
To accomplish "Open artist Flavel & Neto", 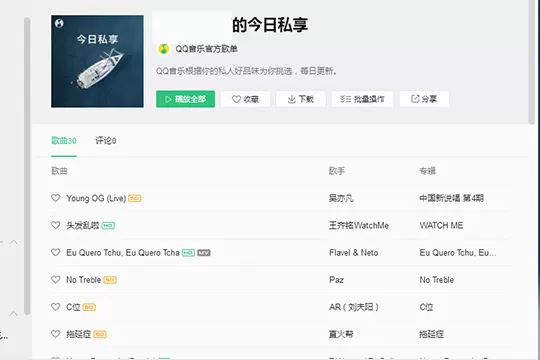I will (354, 253).
